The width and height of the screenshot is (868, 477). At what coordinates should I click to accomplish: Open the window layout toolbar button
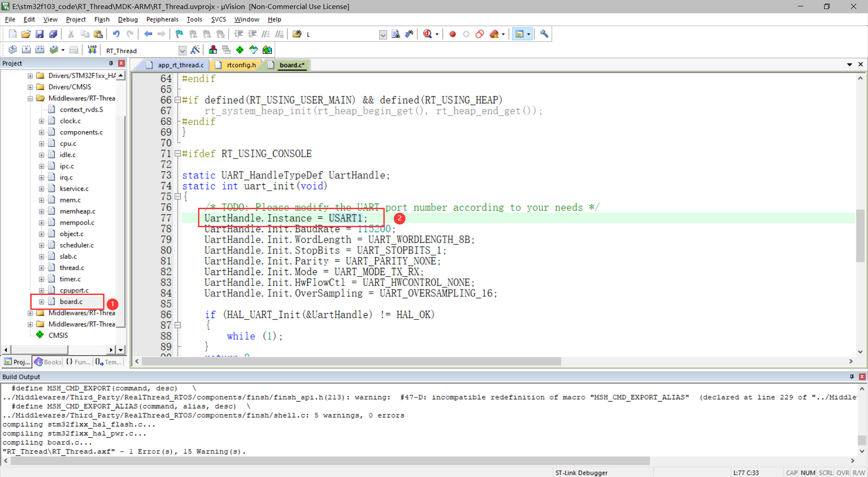(x=519, y=34)
